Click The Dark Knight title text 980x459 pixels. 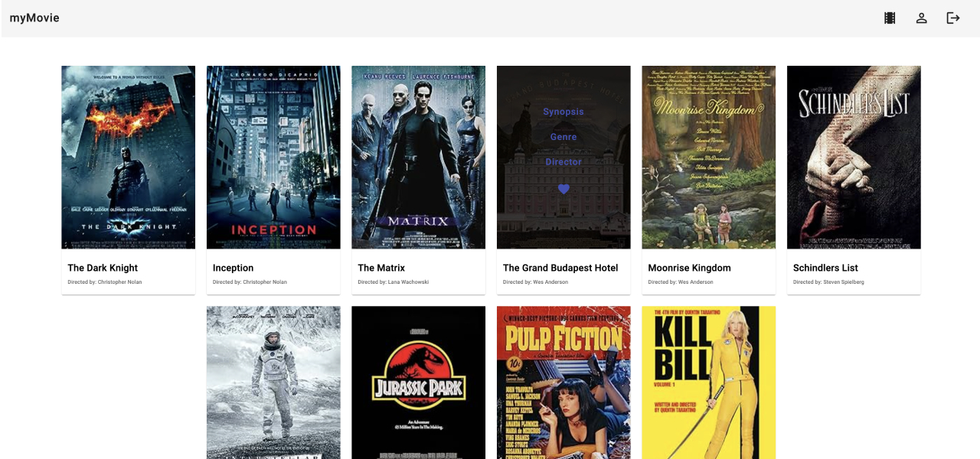click(103, 268)
